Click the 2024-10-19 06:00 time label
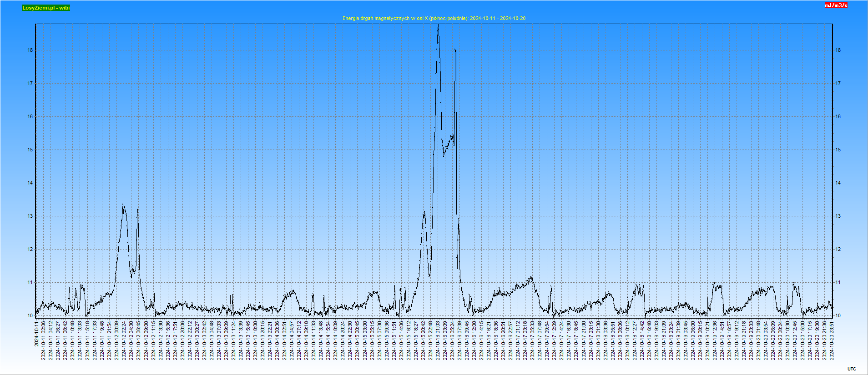Image resolution: width=868 pixels, height=375 pixels. (x=693, y=340)
